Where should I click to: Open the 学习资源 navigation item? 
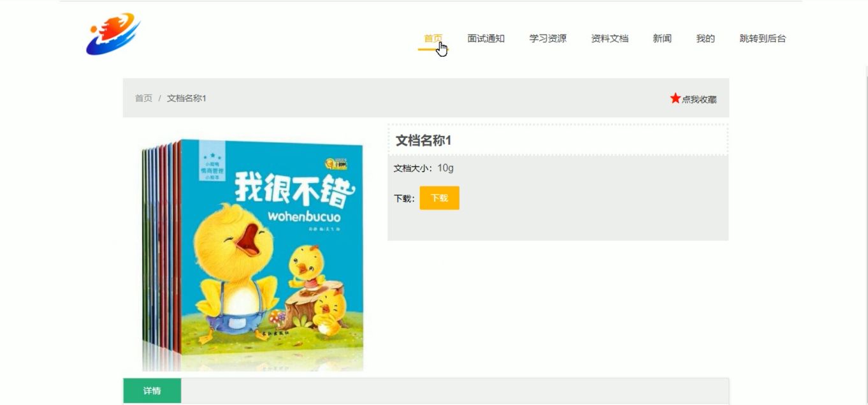point(548,38)
